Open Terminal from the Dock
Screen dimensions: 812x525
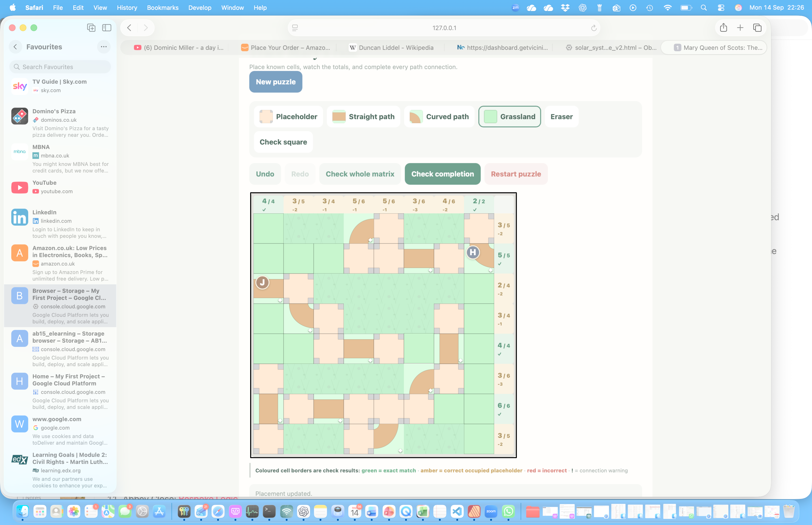pos(269,511)
